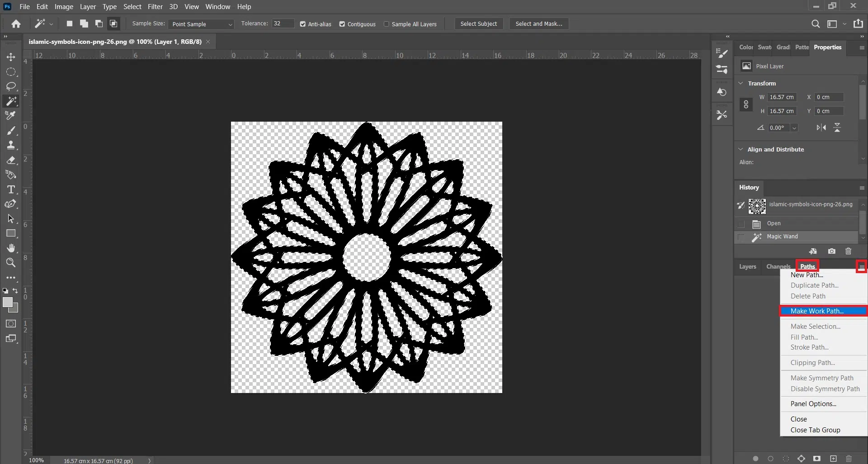Open the Sample Size dropdown
Image resolution: width=868 pixels, height=464 pixels.
[x=201, y=24]
